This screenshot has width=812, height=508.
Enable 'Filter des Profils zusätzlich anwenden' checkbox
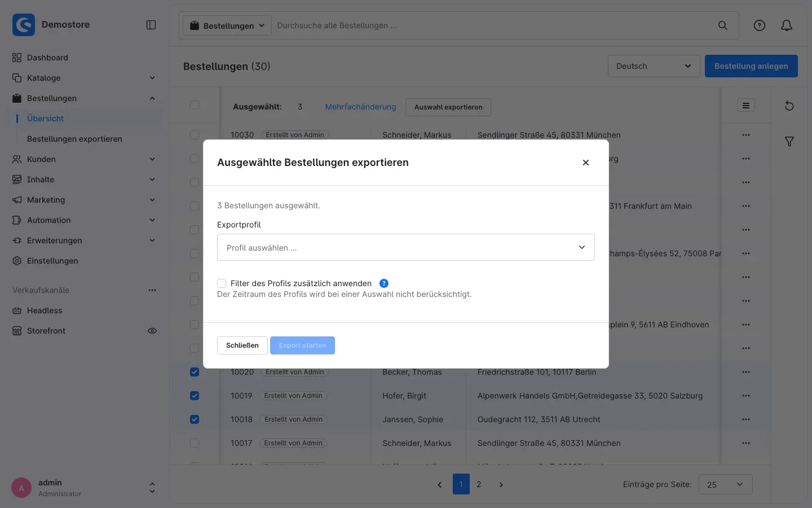tap(222, 283)
